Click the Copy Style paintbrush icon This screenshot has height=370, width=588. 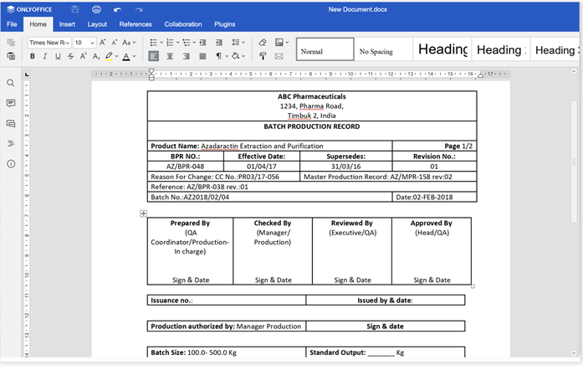pos(263,56)
